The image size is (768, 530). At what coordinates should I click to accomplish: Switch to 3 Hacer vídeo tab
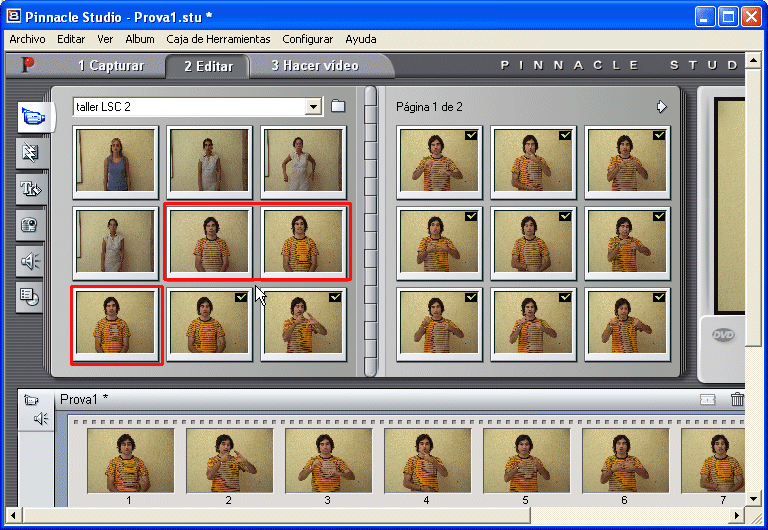click(x=315, y=66)
